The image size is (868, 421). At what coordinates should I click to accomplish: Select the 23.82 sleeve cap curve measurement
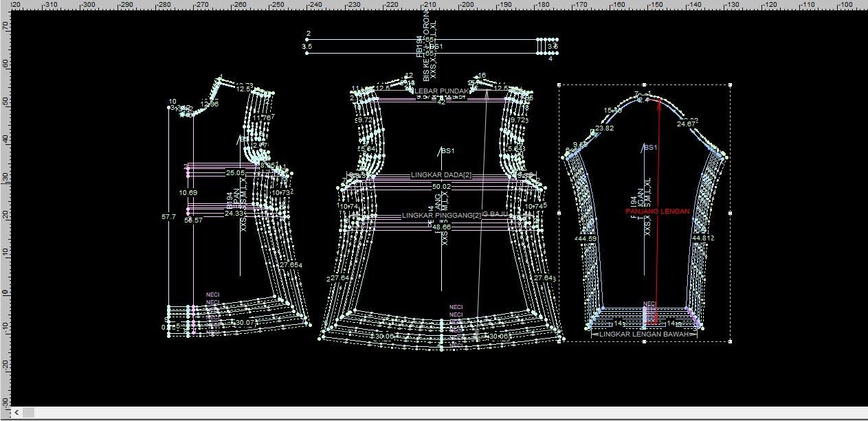tap(605, 128)
